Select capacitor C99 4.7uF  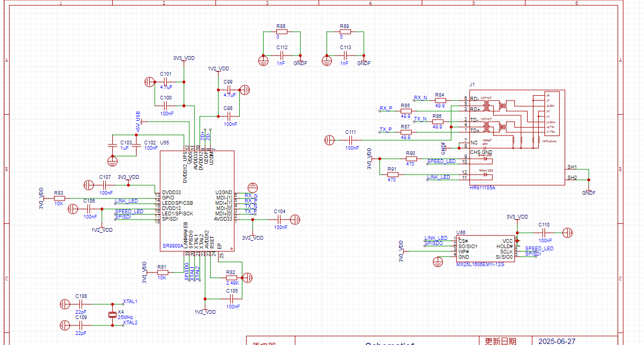point(229,89)
